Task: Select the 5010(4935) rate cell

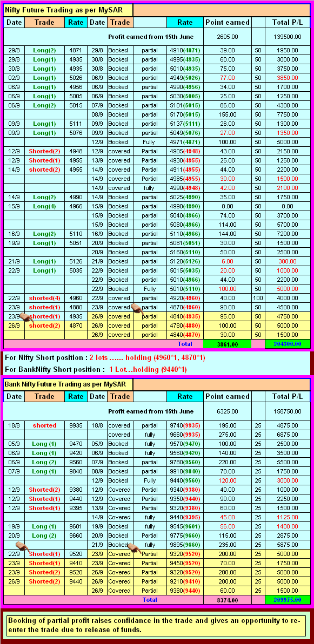Action: pos(185,69)
